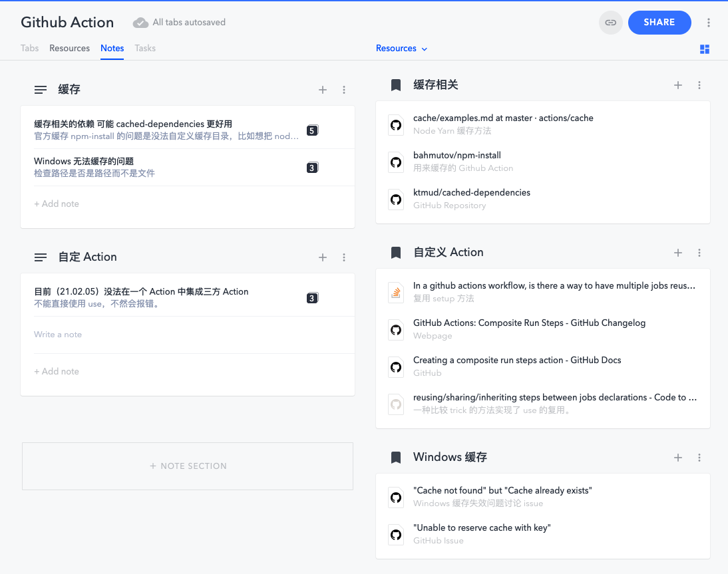Add a note to 缓存 section with plus
The image size is (728, 574).
tap(323, 90)
